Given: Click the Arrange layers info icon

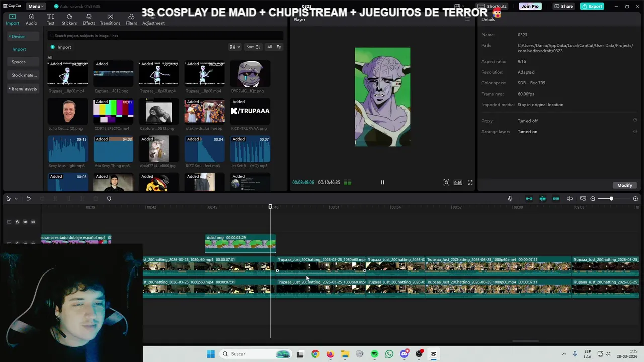Looking at the screenshot, I should (635, 131).
